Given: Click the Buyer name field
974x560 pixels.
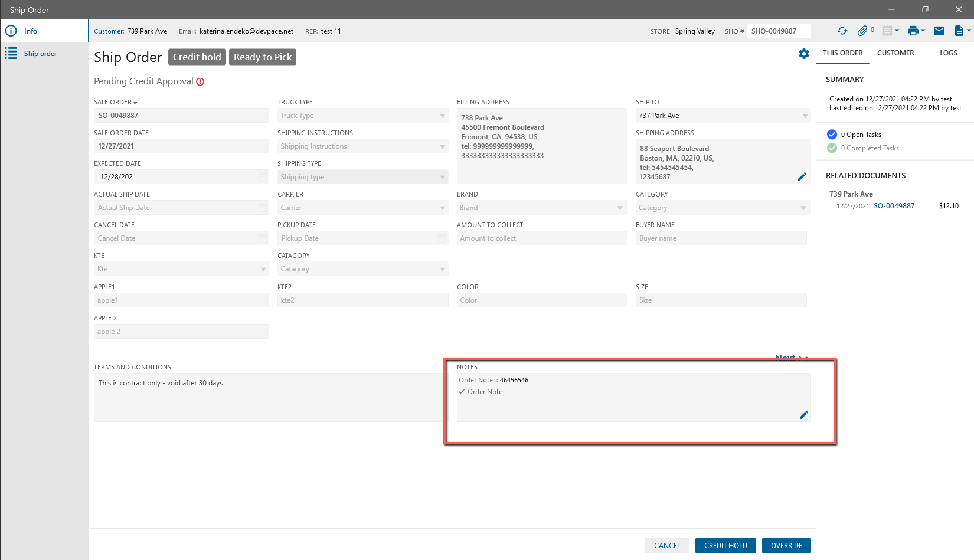Looking at the screenshot, I should tap(721, 238).
